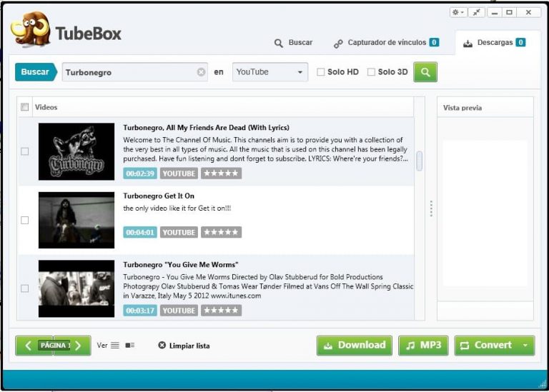Click the chain link icon for Capturador
Image resolution: width=549 pixels, height=392 pixels.
pos(338,44)
